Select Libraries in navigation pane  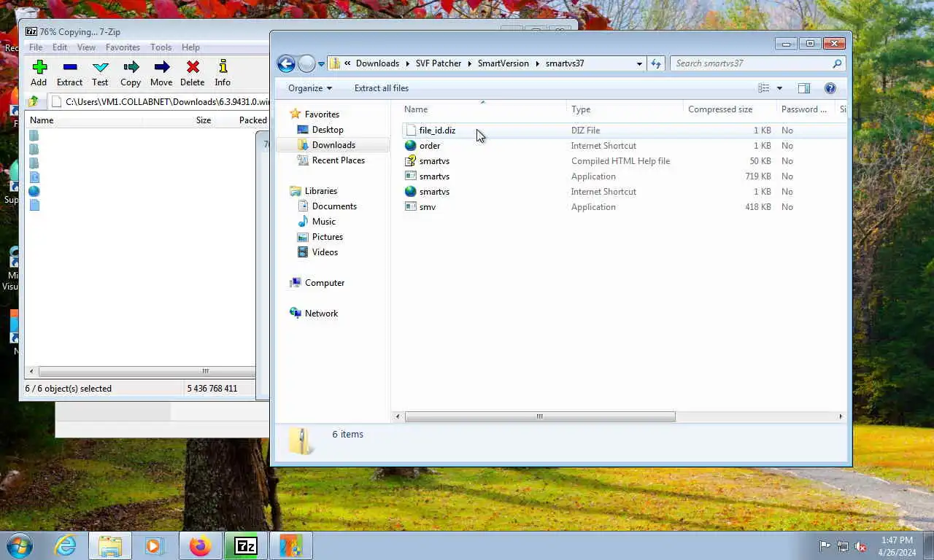321,191
